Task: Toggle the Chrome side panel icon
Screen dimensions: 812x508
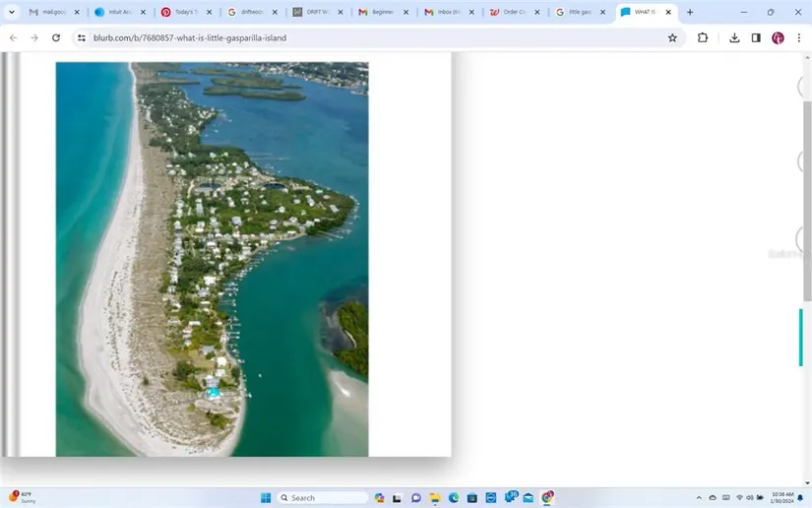Action: pyautogui.click(x=756, y=37)
